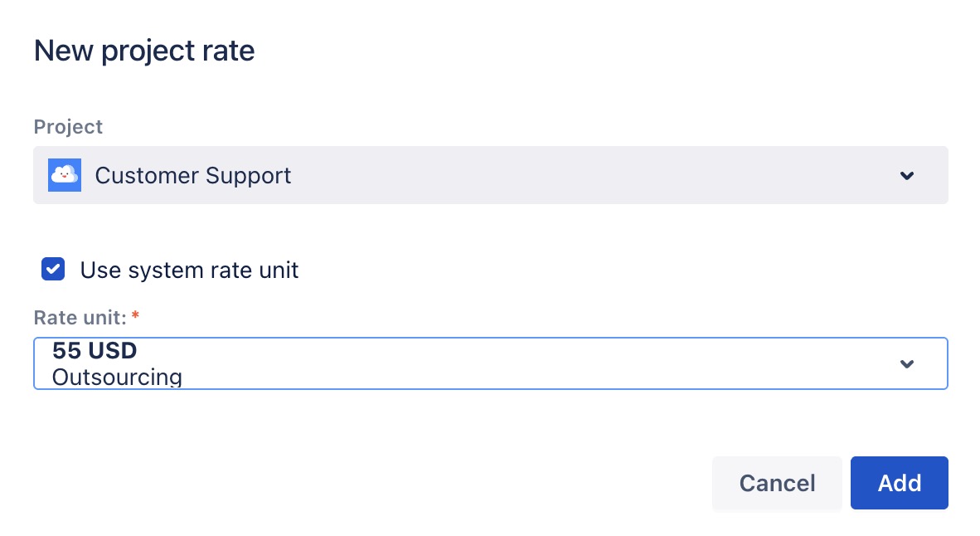Select the Customer Support project name text
Viewport: 980px width, 536px height.
click(193, 176)
